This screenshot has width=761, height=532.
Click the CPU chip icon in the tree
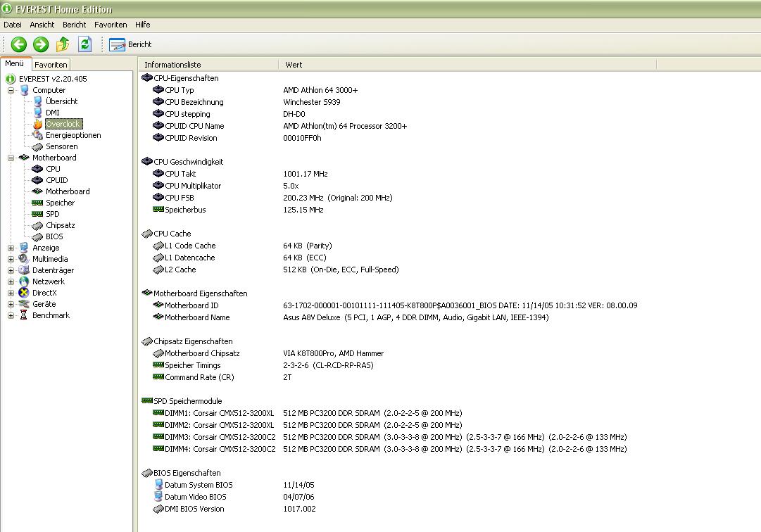37,169
